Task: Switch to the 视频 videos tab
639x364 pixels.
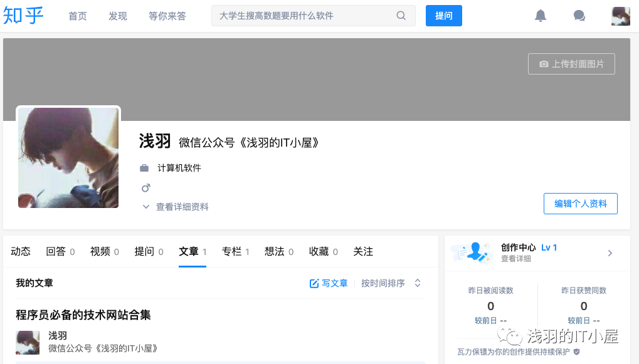Action: (x=105, y=252)
